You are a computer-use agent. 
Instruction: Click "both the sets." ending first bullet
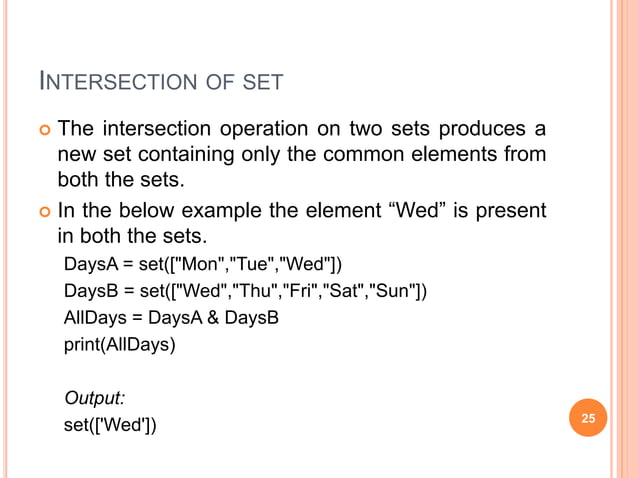click(x=121, y=179)
